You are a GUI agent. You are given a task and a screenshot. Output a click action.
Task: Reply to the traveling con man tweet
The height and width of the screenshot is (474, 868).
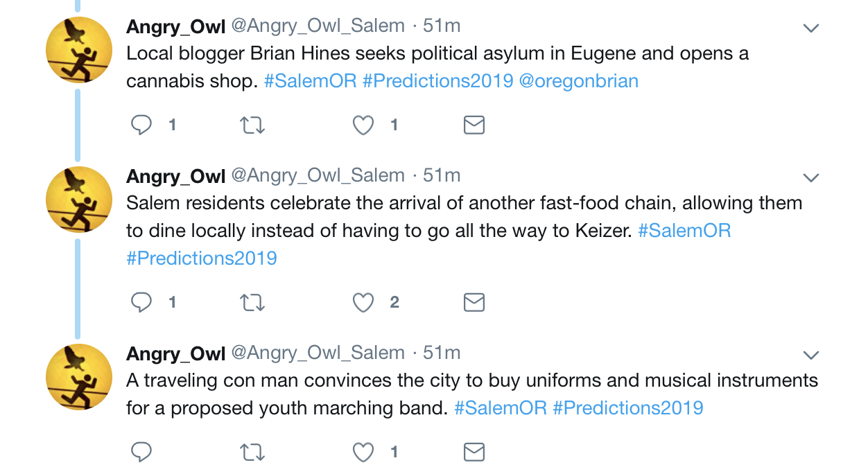(x=141, y=453)
